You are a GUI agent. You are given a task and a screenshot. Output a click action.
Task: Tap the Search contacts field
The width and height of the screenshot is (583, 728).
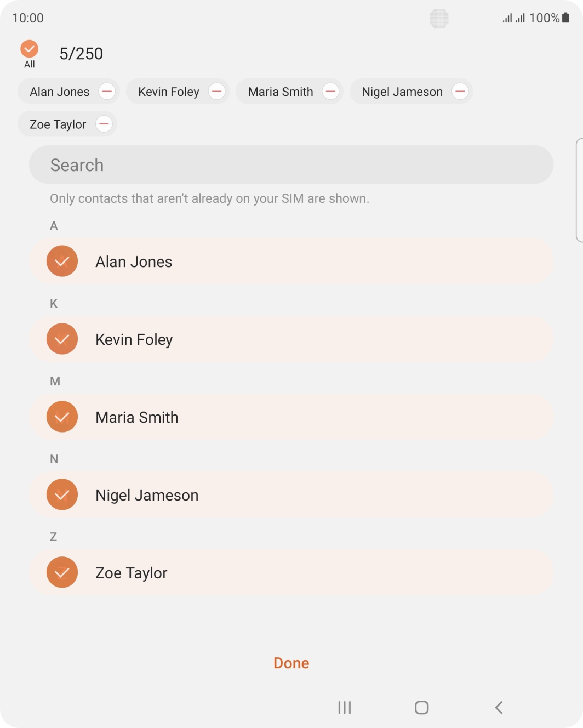coord(291,165)
